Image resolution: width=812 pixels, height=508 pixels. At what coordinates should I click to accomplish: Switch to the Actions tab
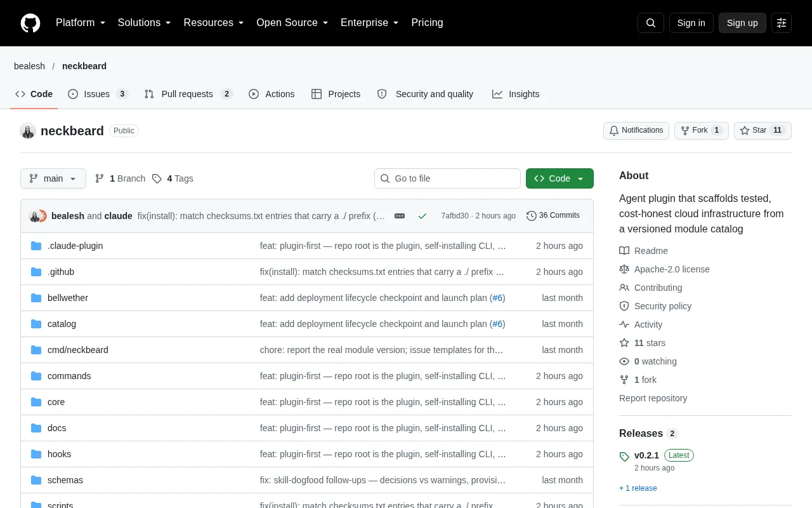[272, 94]
